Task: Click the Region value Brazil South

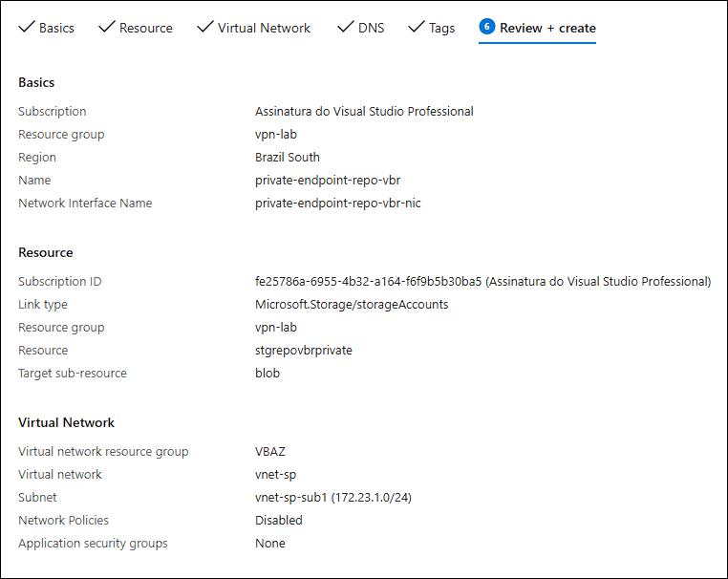Action: pyautogui.click(x=288, y=157)
